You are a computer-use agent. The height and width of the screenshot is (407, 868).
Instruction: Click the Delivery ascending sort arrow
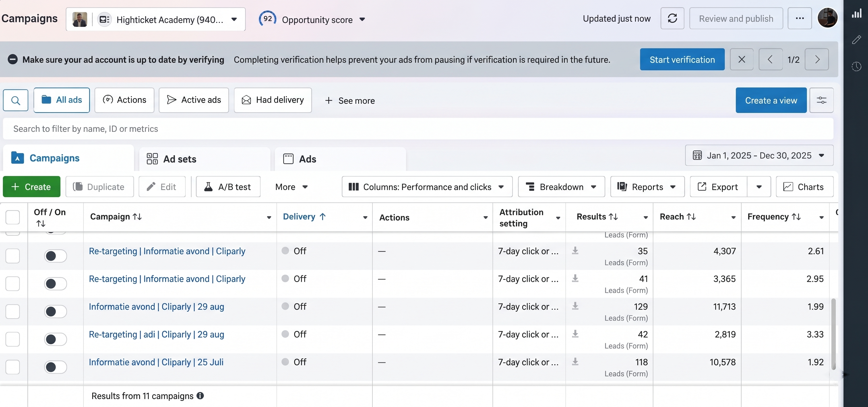(322, 217)
